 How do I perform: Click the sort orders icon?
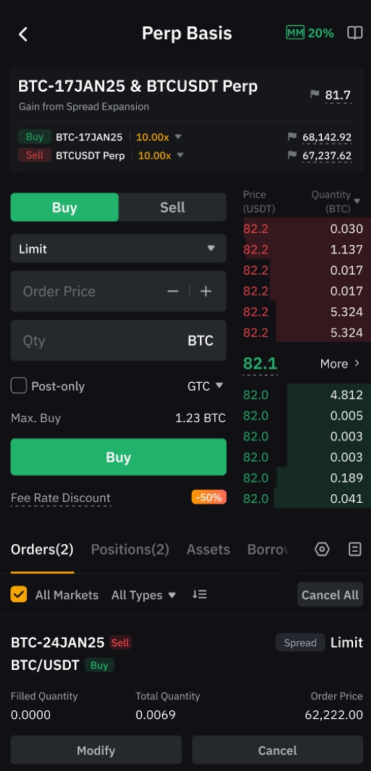[200, 594]
